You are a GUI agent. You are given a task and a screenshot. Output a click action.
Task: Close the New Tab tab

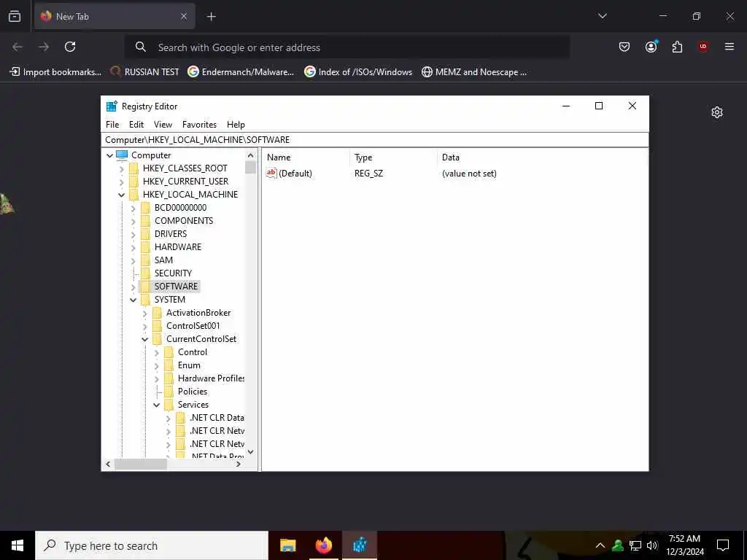click(183, 17)
